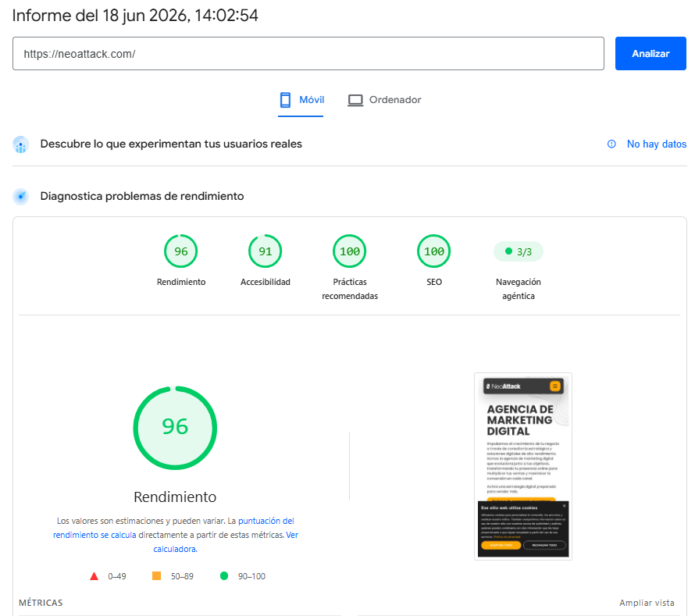Click the SEO label

[x=434, y=282]
